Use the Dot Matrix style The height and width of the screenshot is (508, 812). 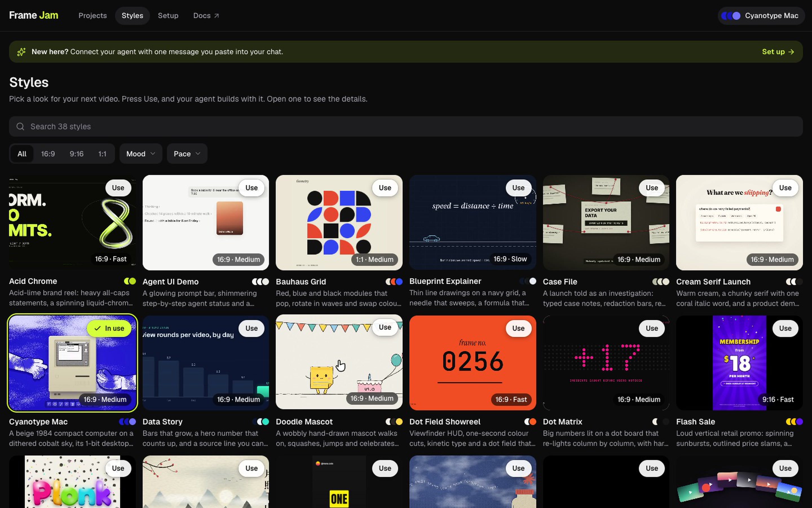pyautogui.click(x=652, y=328)
